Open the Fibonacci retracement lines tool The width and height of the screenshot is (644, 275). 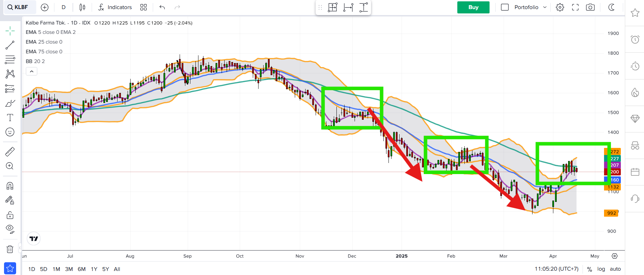tap(10, 59)
